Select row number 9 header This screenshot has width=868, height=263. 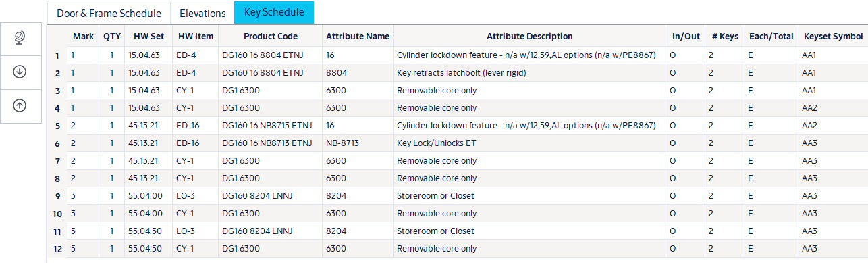[x=57, y=196]
